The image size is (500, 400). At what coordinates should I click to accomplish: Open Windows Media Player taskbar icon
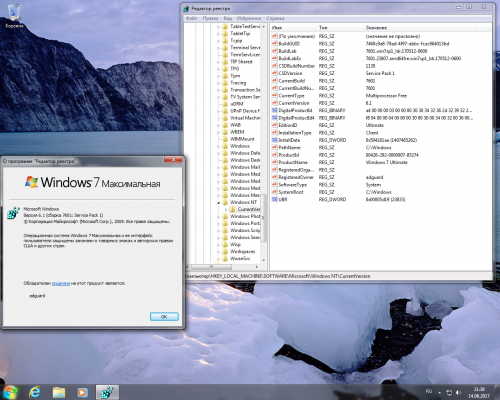82,393
